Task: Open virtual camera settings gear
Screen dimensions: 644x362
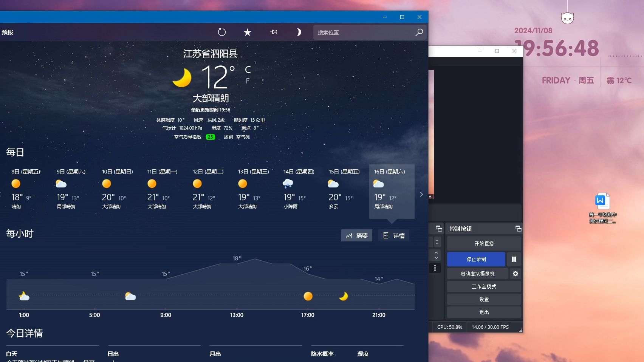Action: pyautogui.click(x=516, y=274)
